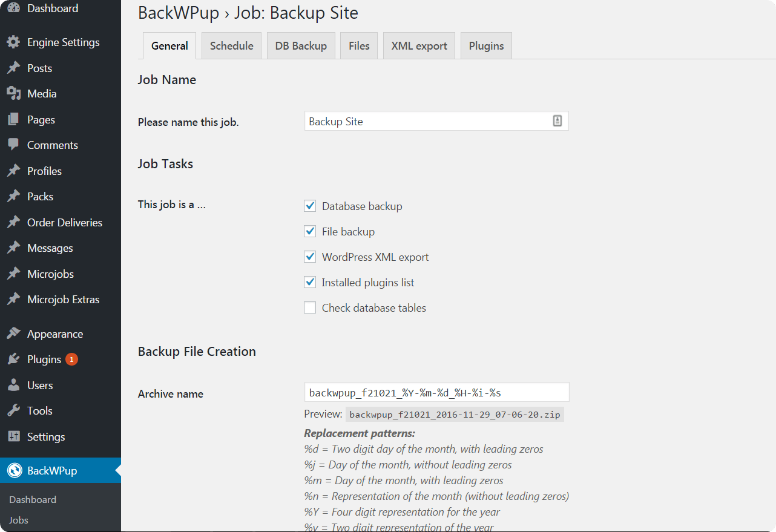Image resolution: width=776 pixels, height=532 pixels.
Task: Click the Posts pin icon
Action: 13,68
